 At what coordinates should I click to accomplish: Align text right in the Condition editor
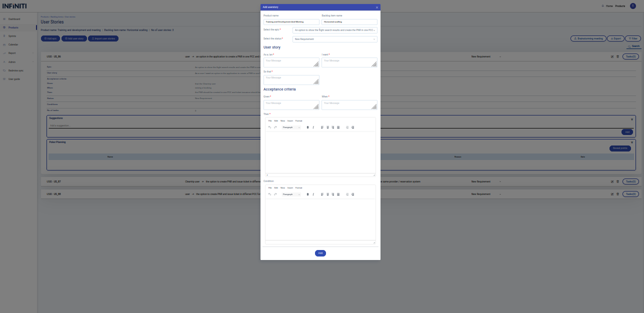(x=333, y=194)
